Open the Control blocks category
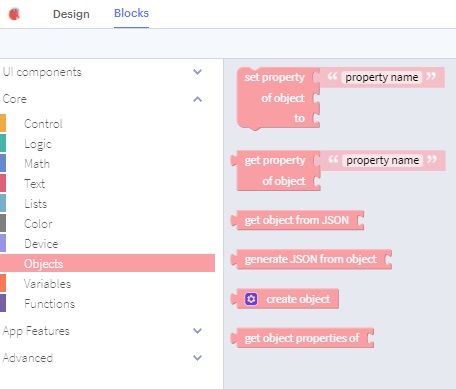This screenshot has height=389, width=456. (43, 124)
